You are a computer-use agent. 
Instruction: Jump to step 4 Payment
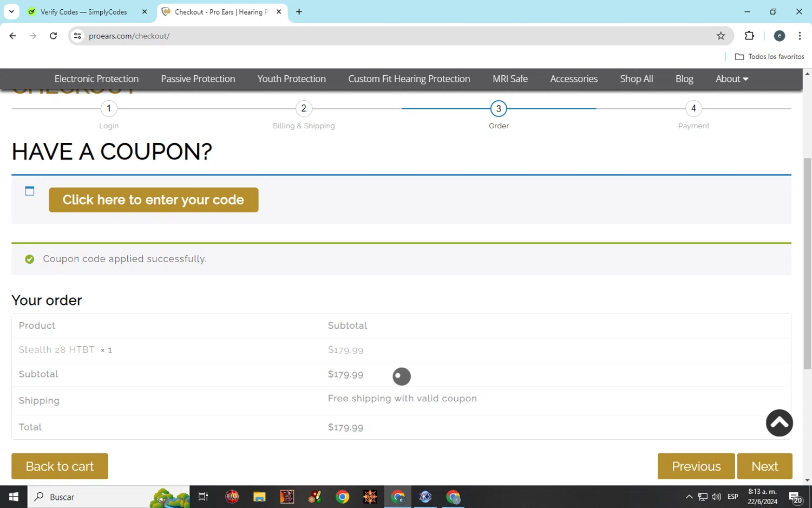[x=693, y=108]
